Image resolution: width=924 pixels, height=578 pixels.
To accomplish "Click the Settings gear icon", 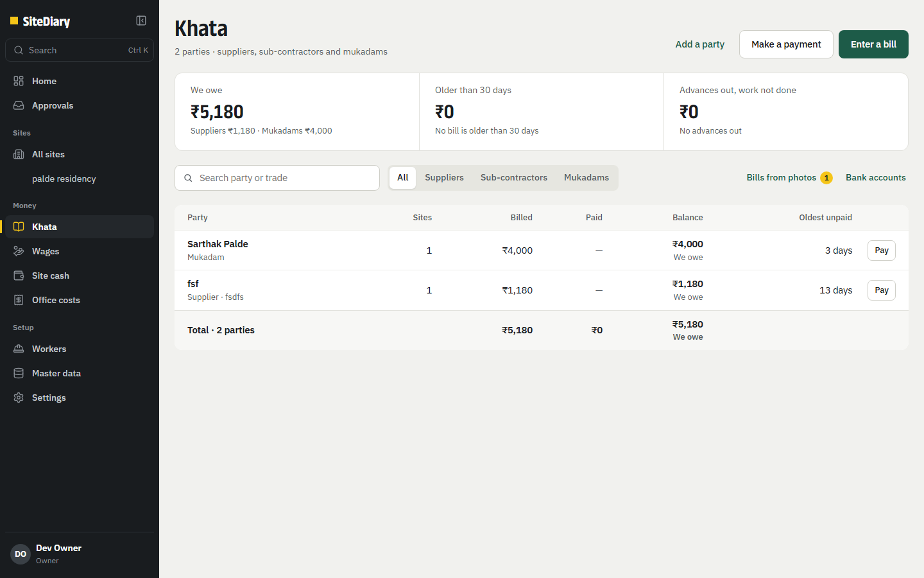I will 19,398.
